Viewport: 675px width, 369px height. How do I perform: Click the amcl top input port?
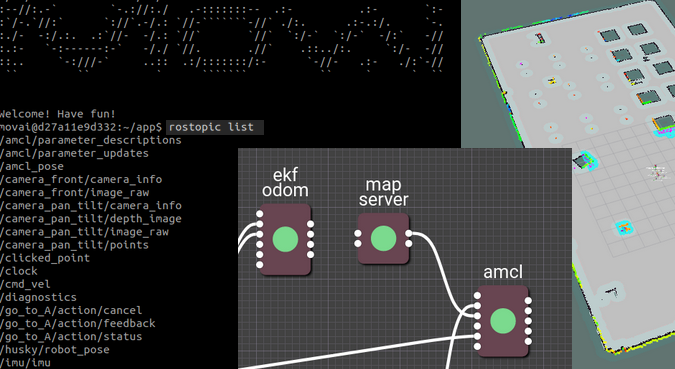point(477,295)
